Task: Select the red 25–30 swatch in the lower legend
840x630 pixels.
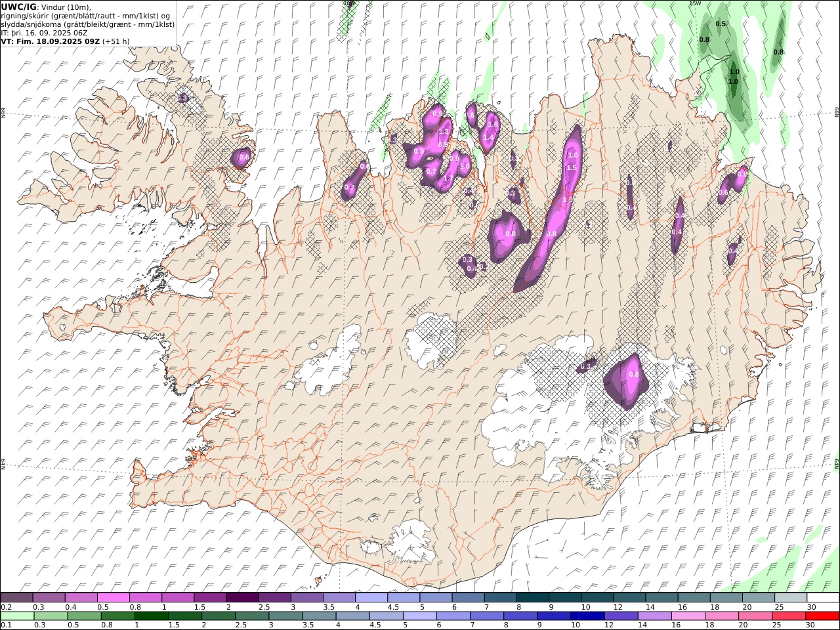Action: point(789,616)
